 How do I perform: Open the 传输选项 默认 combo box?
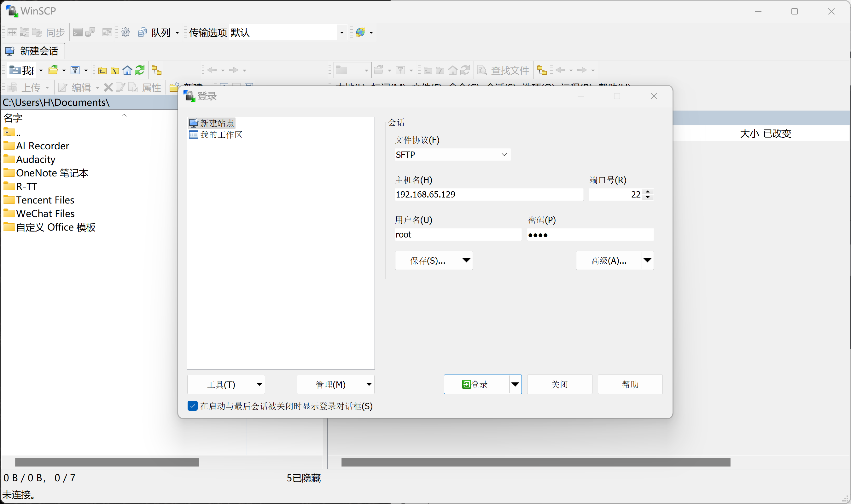point(288,32)
